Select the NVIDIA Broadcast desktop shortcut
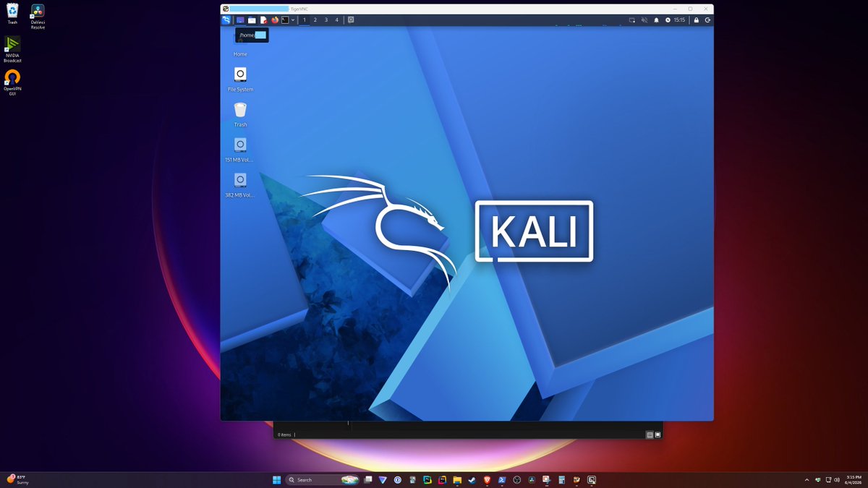868x488 pixels. (x=12, y=50)
